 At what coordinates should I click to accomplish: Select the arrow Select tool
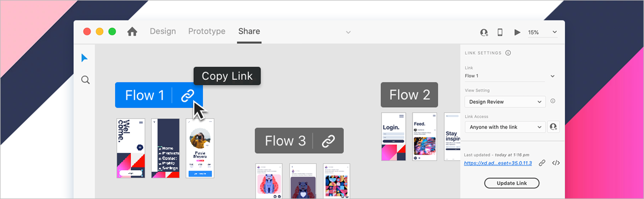coord(85,59)
